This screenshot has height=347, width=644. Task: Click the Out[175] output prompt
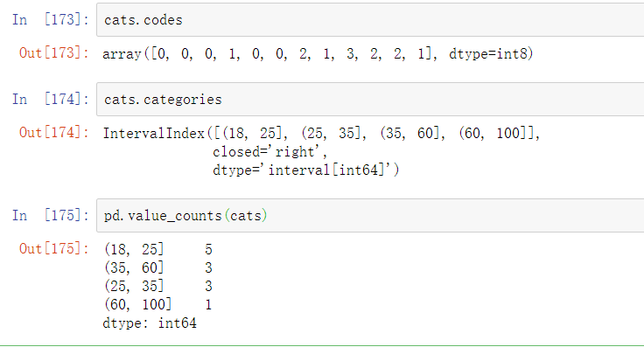pos(53,249)
